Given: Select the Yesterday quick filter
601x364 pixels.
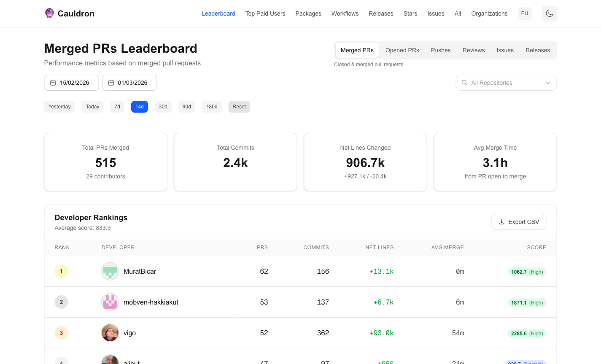Looking at the screenshot, I should [x=59, y=106].
